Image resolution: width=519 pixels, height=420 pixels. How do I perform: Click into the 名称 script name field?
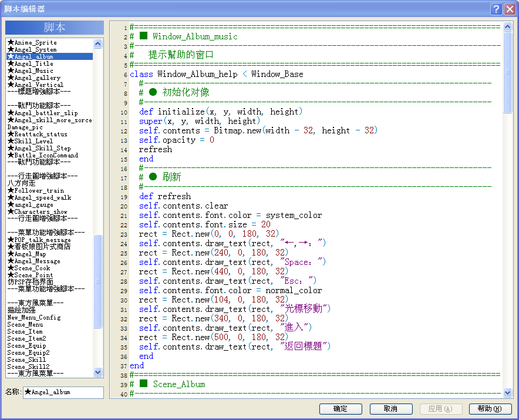(x=63, y=392)
